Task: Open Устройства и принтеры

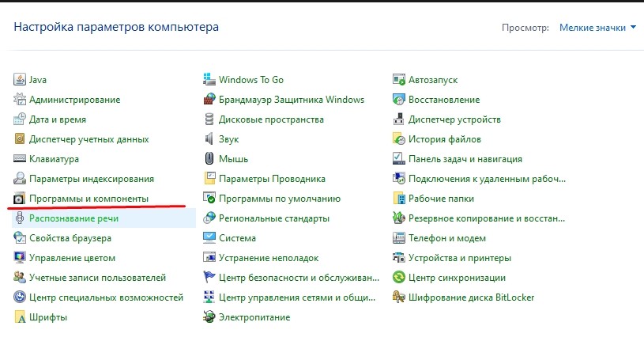Action: [x=459, y=258]
